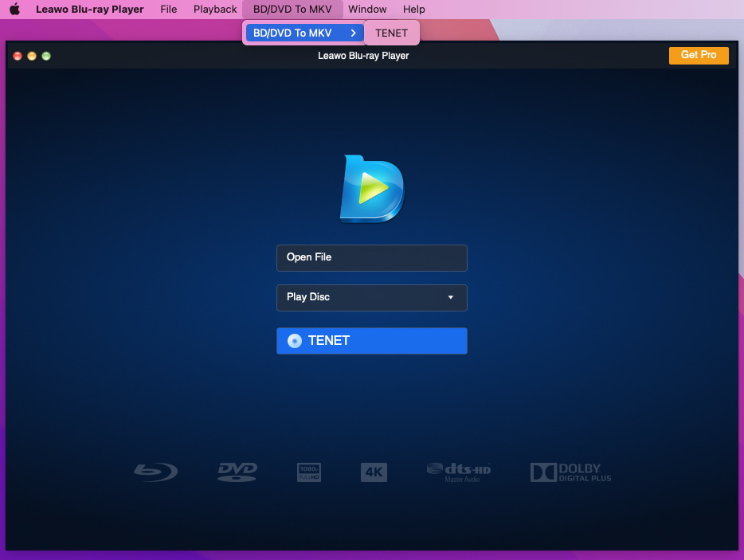Open the Apple menu
This screenshot has width=744, height=560.
coord(14,9)
